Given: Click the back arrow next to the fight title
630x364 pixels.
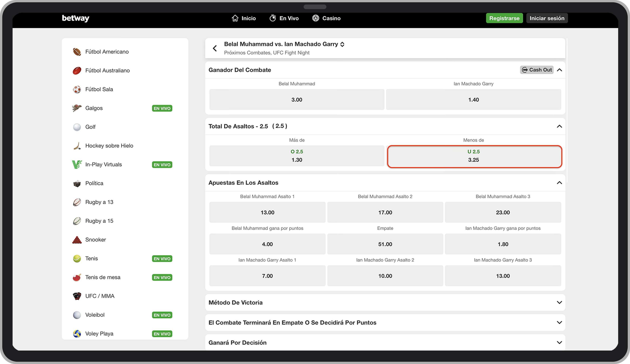Looking at the screenshot, I should click(x=215, y=48).
